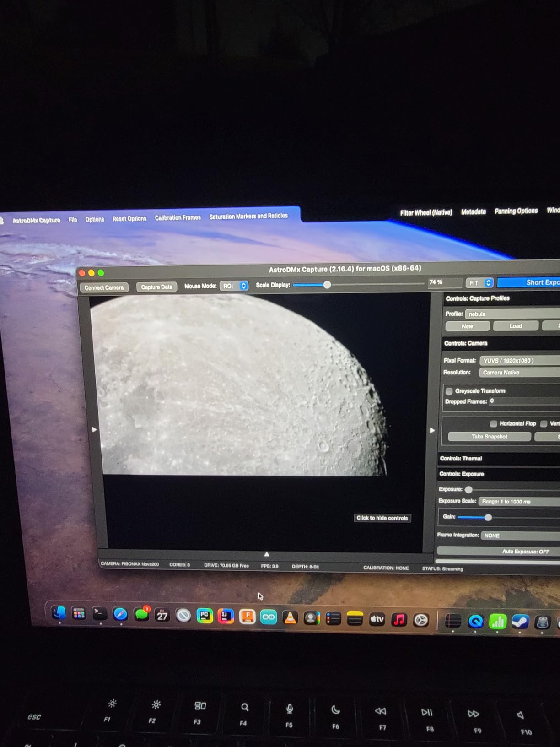This screenshot has width=560, height=747.
Task: Toggle the Horizontal Flop checkbox
Action: tap(493, 424)
